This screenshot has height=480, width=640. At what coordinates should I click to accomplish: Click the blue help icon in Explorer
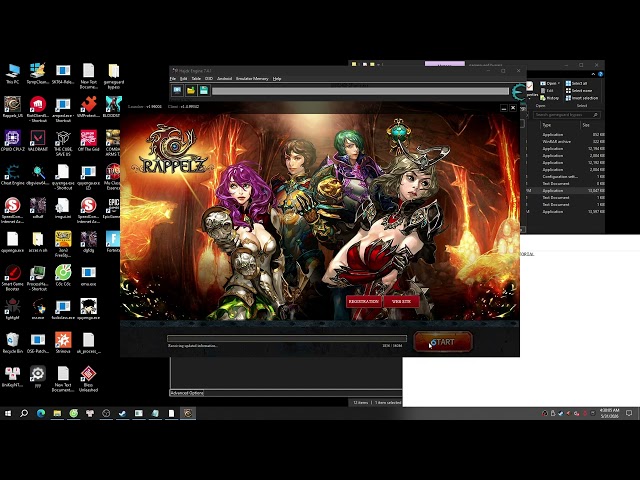tap(600, 74)
